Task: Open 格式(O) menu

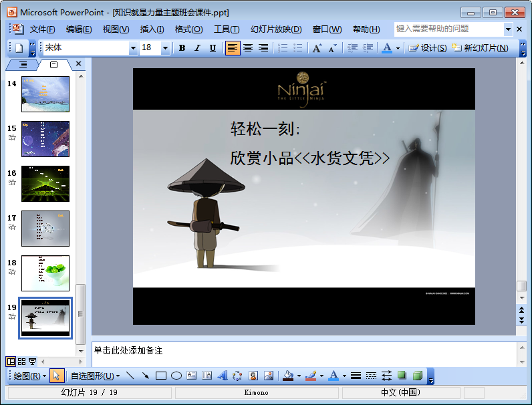Action: [x=188, y=29]
